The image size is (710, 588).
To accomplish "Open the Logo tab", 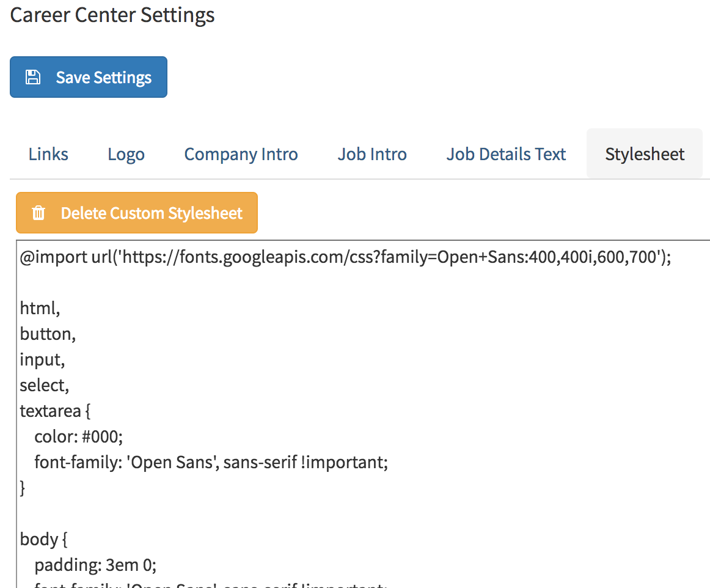I will tap(126, 154).
